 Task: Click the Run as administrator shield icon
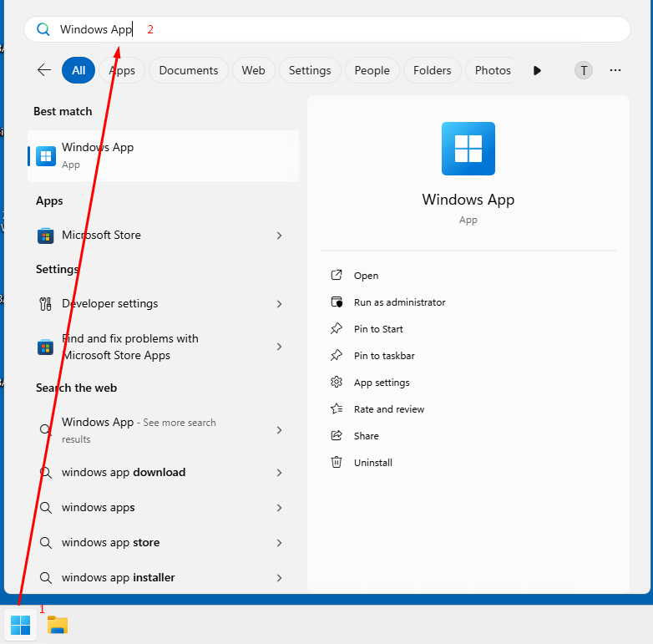337,302
